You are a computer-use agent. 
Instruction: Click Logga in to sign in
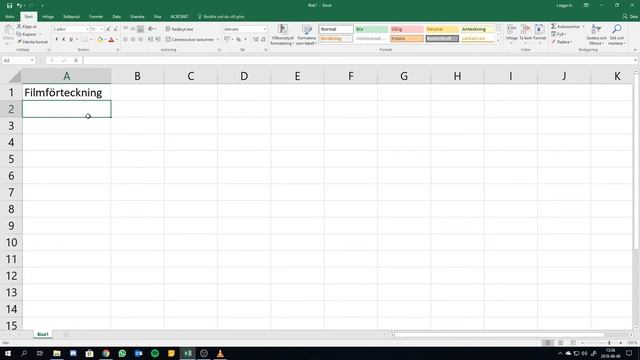[x=564, y=5]
